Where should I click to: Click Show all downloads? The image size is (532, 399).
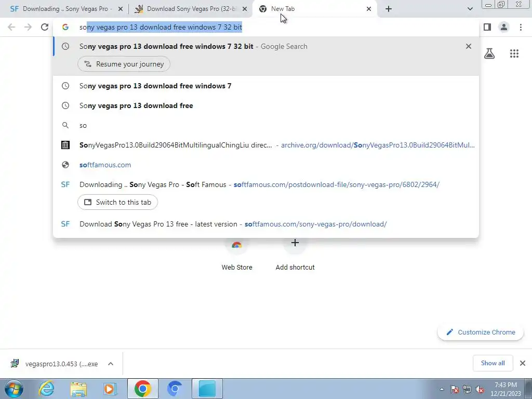(x=493, y=363)
